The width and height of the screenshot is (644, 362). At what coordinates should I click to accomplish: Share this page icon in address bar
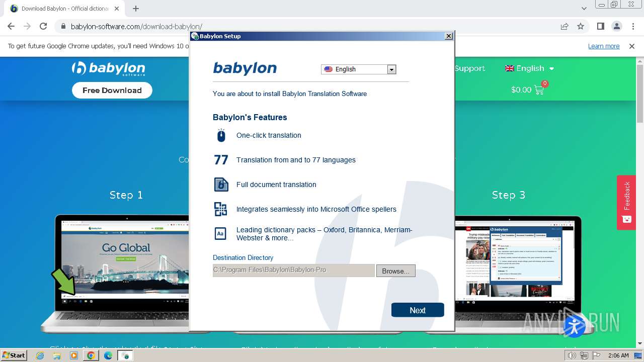565,27
